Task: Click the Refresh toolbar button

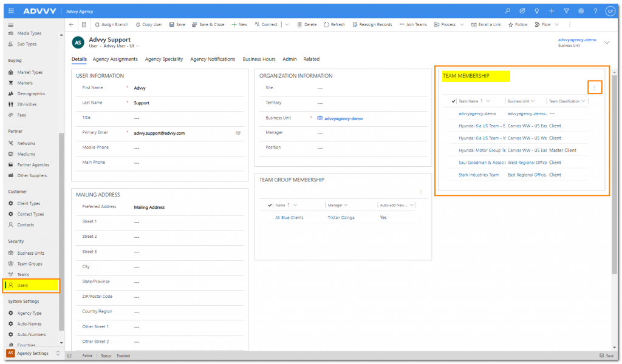Action: (x=334, y=25)
